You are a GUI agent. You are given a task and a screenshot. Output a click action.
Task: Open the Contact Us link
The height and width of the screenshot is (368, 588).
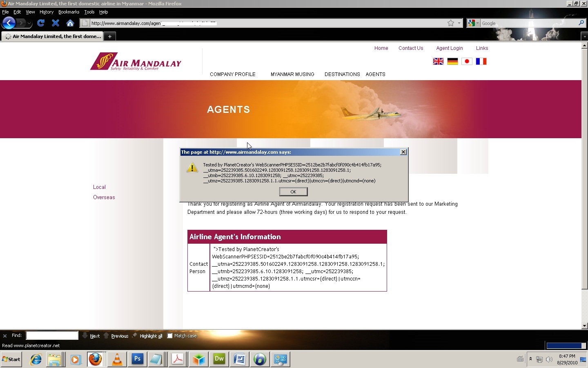[411, 48]
